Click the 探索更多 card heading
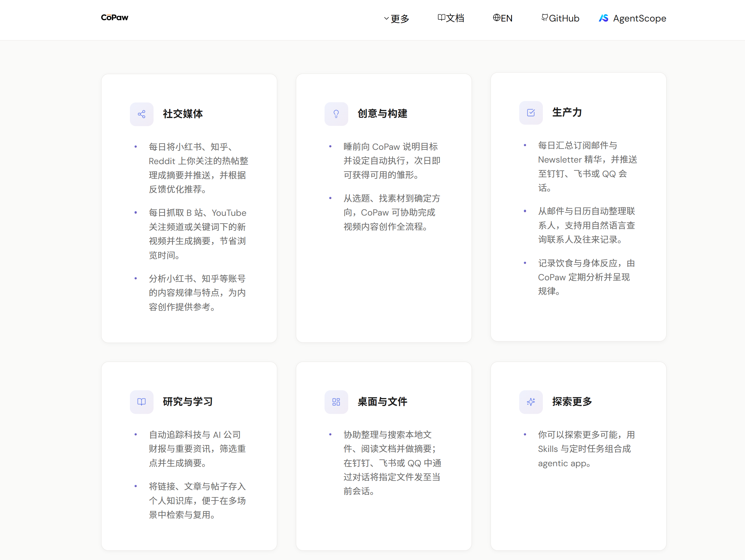The height and width of the screenshot is (560, 745). click(572, 401)
